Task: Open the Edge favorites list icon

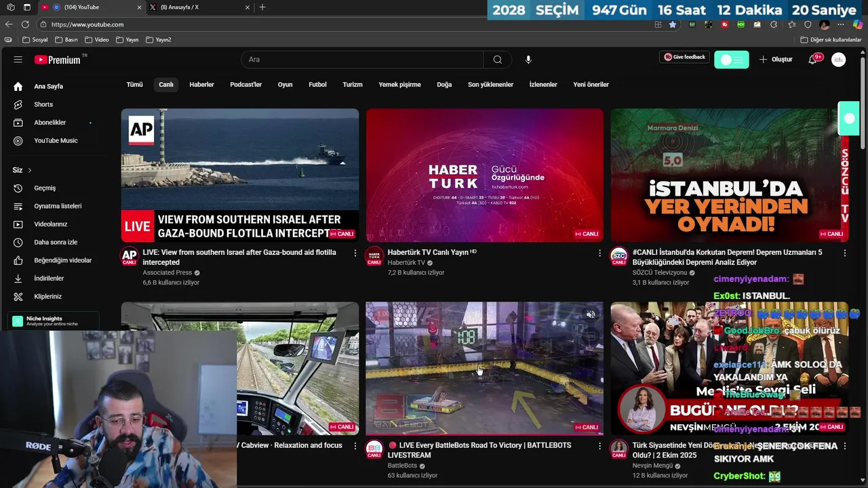Action: click(x=791, y=24)
